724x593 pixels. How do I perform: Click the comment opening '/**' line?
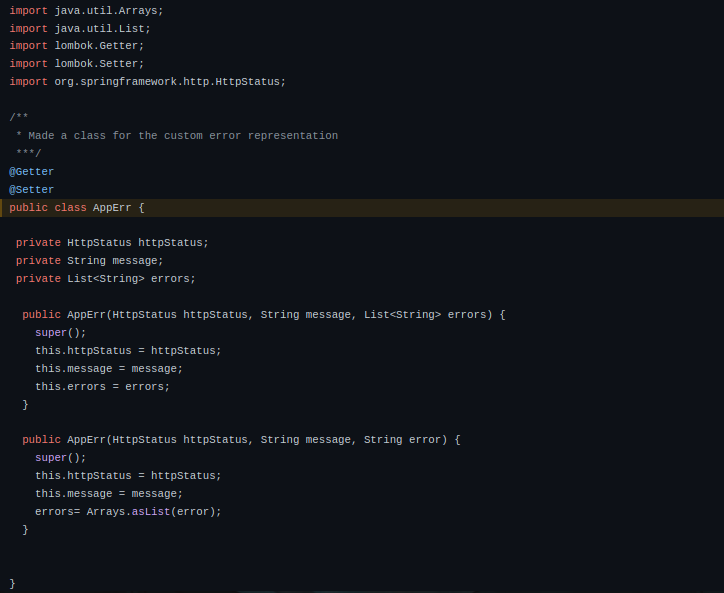[19, 118]
